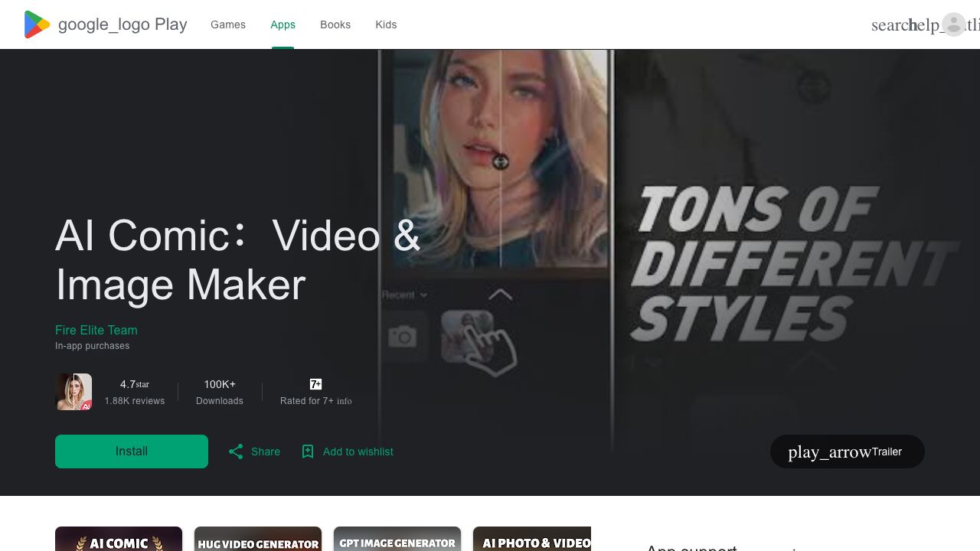Play the app Trailer

click(847, 452)
